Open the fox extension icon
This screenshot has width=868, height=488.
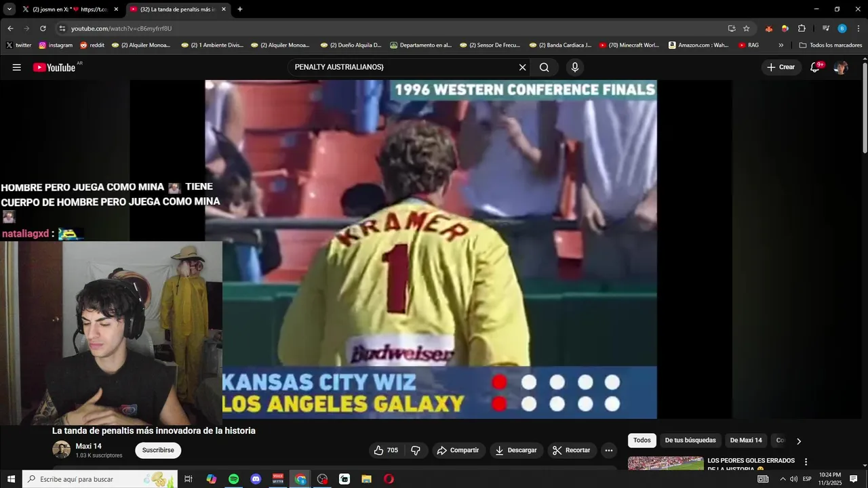pyautogui.click(x=768, y=28)
